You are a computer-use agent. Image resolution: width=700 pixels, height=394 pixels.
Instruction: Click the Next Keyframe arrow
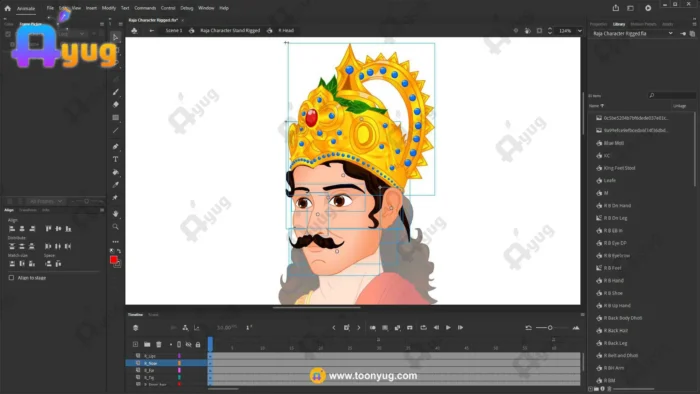pos(358,328)
